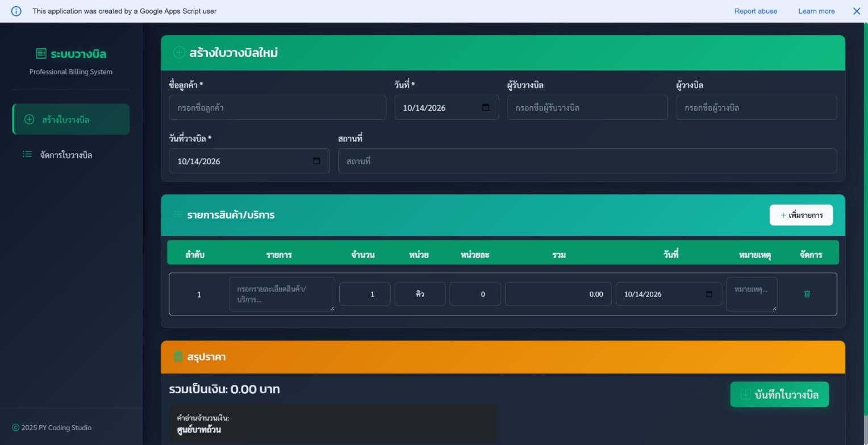
Task: Focus the ผู้วางบิล input field
Action: [756, 107]
